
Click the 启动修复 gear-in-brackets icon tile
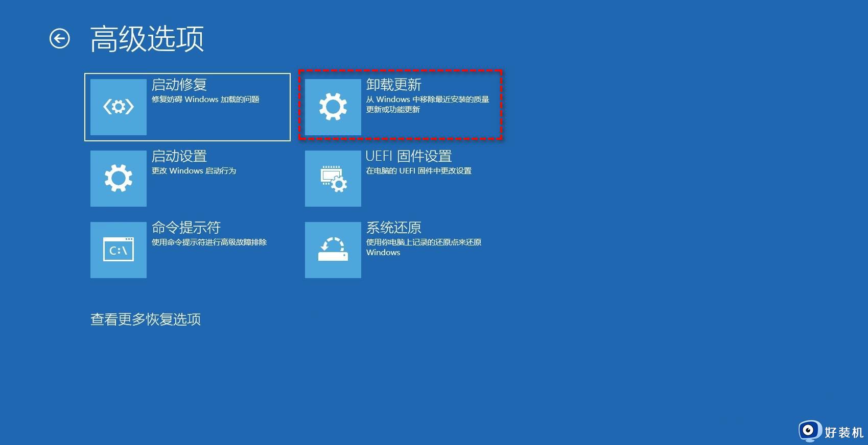pyautogui.click(x=119, y=107)
